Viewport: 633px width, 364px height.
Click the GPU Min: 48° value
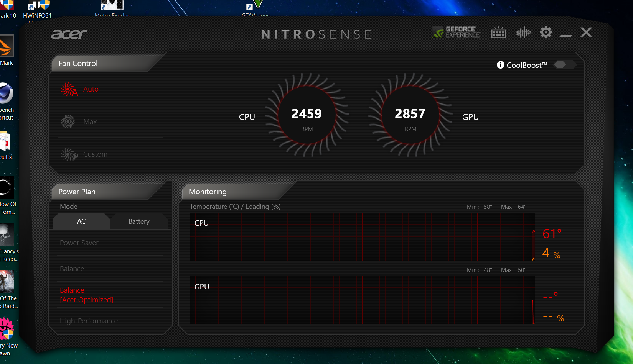pos(480,270)
